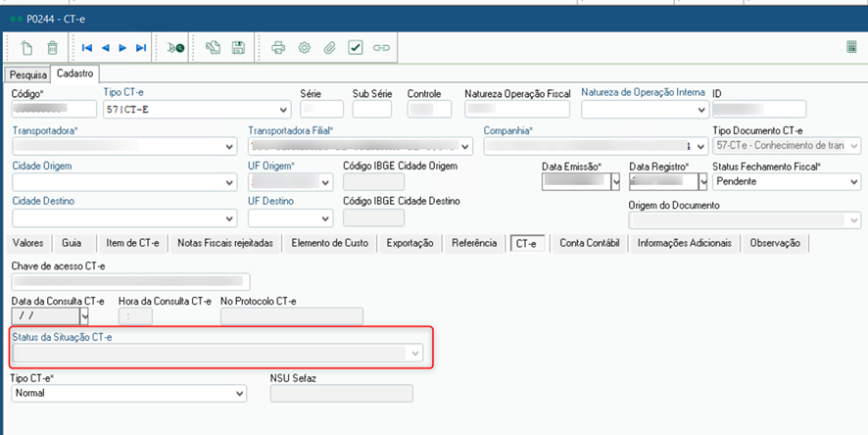The width and height of the screenshot is (868, 435).
Task: Open the Data Registro date picker arrow
Action: (703, 181)
